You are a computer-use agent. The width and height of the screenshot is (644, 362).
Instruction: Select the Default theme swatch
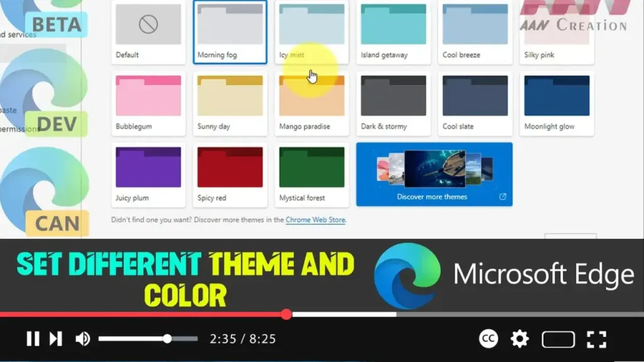[x=148, y=31]
